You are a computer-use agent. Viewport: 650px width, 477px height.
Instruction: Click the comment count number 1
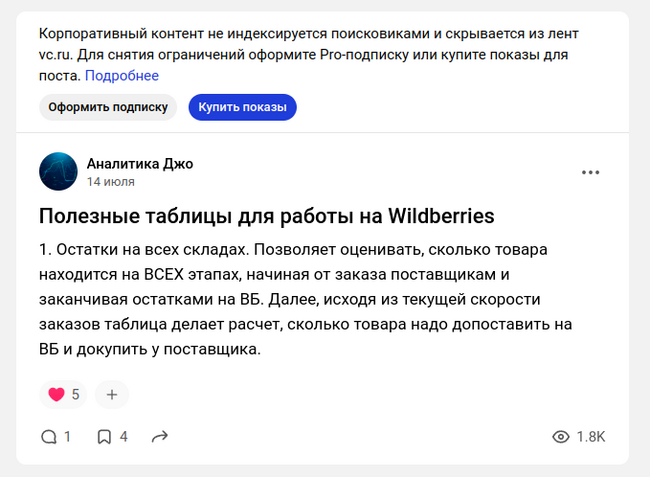click(68, 437)
